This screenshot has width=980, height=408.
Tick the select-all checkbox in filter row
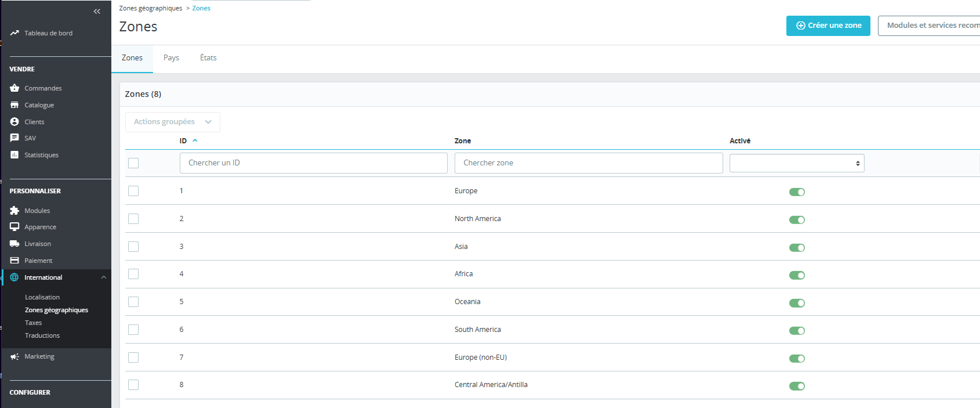[133, 163]
